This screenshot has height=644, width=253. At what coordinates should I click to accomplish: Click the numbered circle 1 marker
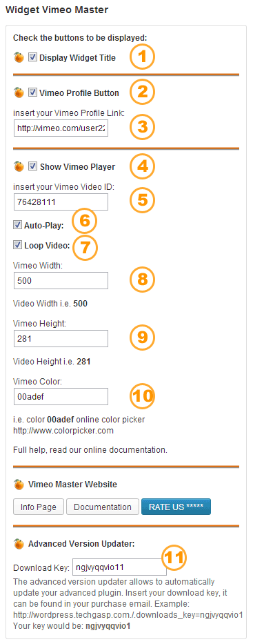click(x=142, y=57)
